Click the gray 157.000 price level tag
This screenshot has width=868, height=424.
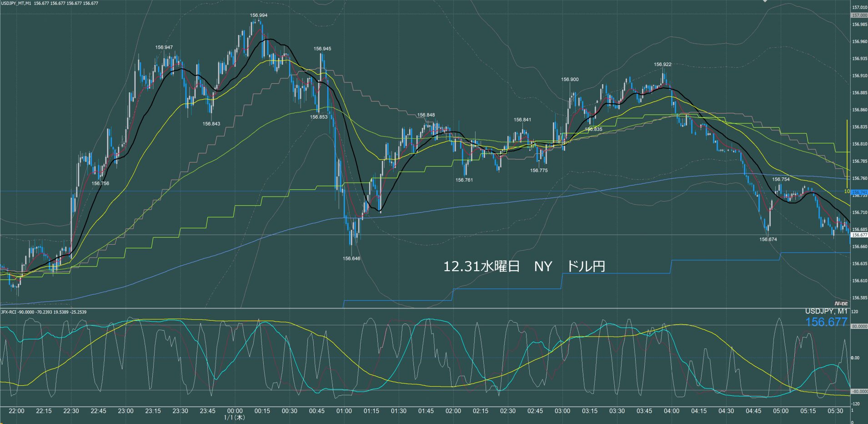point(858,15)
